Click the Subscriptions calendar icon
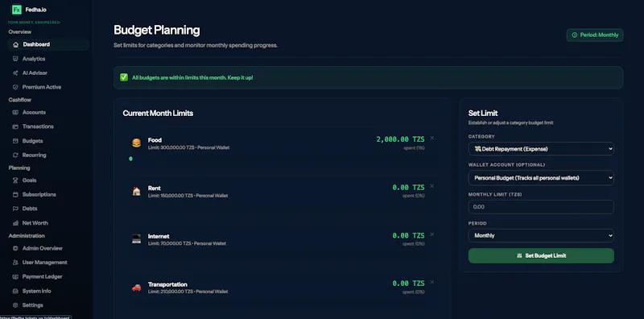This screenshot has width=644, height=319. point(15,194)
